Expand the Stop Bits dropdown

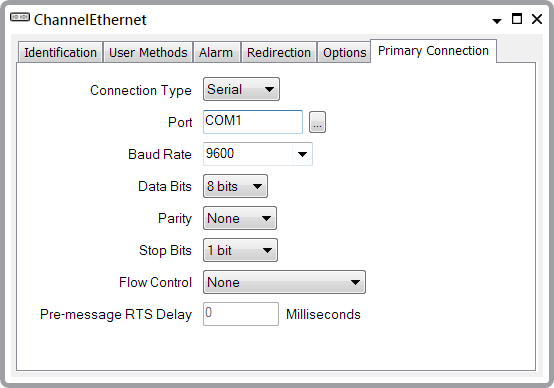coord(240,250)
